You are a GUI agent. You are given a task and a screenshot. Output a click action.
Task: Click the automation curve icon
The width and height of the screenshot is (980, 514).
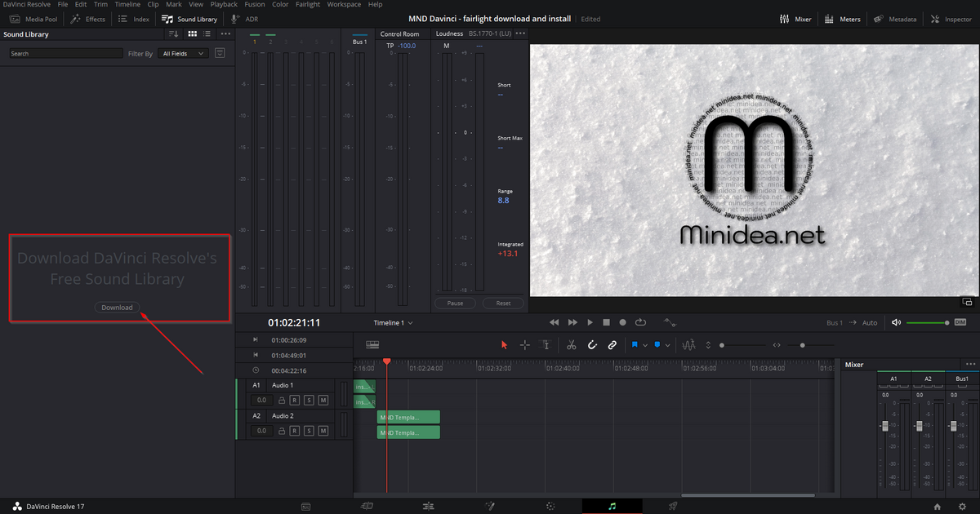pyautogui.click(x=670, y=322)
